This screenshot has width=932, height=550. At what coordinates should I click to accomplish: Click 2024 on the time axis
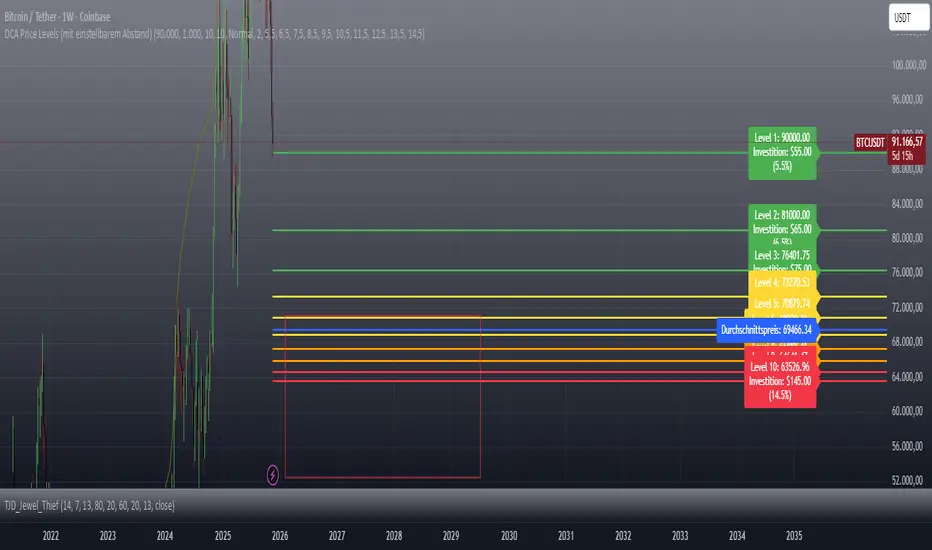point(165,536)
